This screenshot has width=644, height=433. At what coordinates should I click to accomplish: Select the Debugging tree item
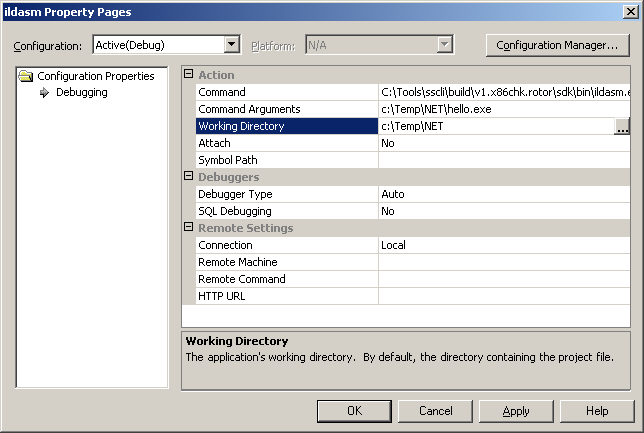pyautogui.click(x=81, y=93)
